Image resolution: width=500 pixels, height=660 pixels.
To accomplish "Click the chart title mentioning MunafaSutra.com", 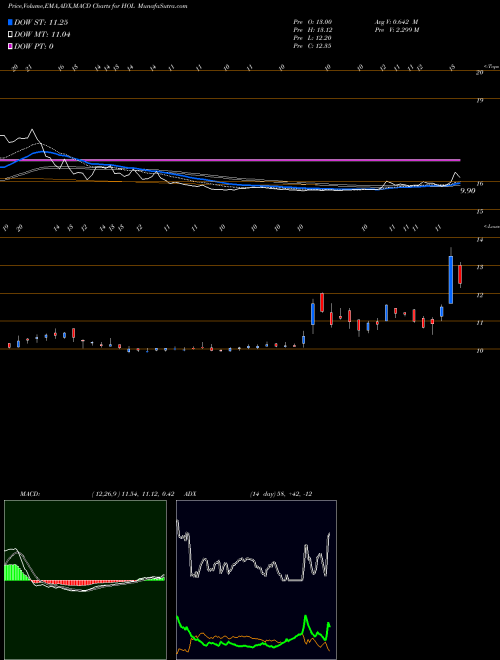I will click(x=98, y=6).
